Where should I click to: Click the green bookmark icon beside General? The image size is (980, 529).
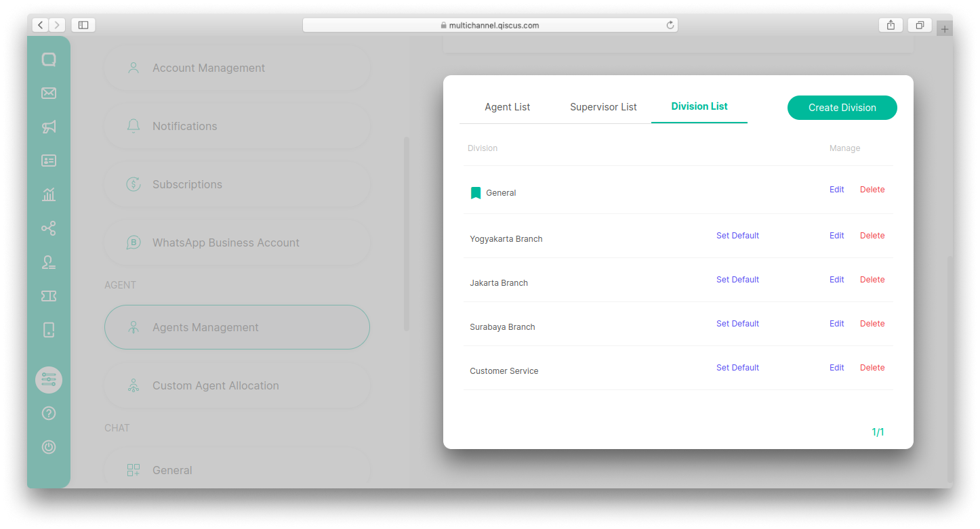[476, 193]
